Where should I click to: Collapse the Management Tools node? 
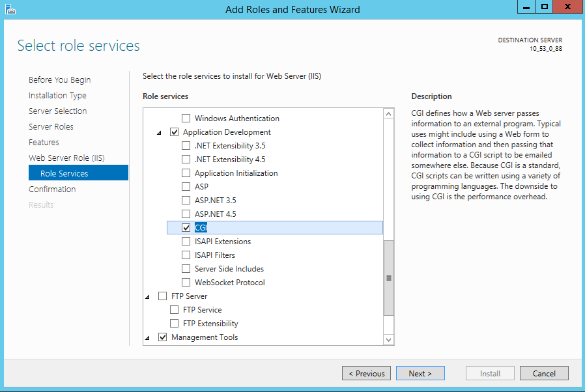point(148,338)
